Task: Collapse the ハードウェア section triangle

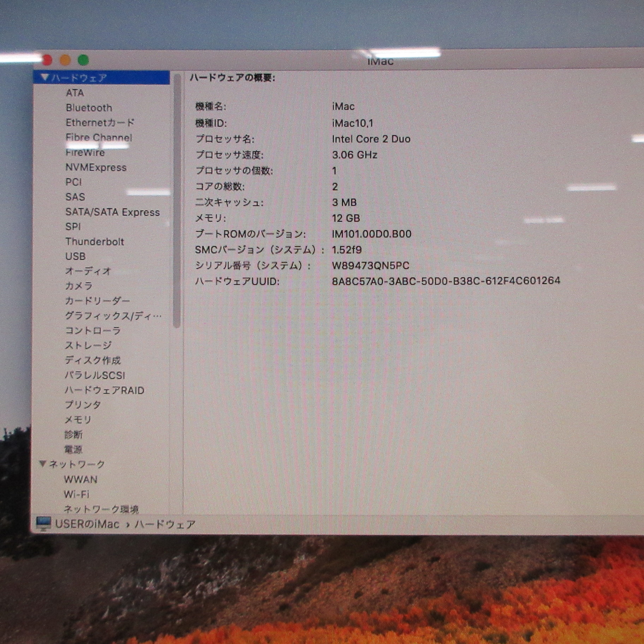Action: [44, 77]
